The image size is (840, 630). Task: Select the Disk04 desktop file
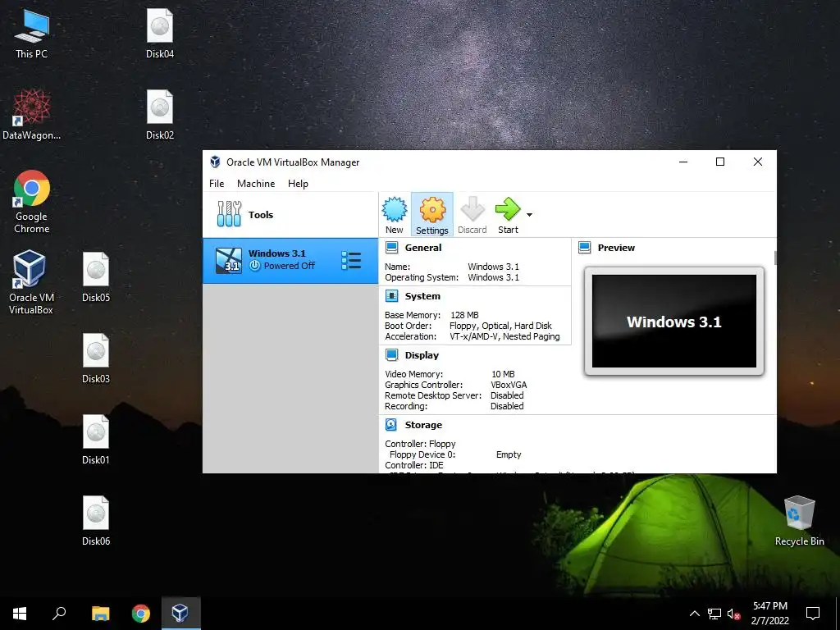click(x=160, y=33)
